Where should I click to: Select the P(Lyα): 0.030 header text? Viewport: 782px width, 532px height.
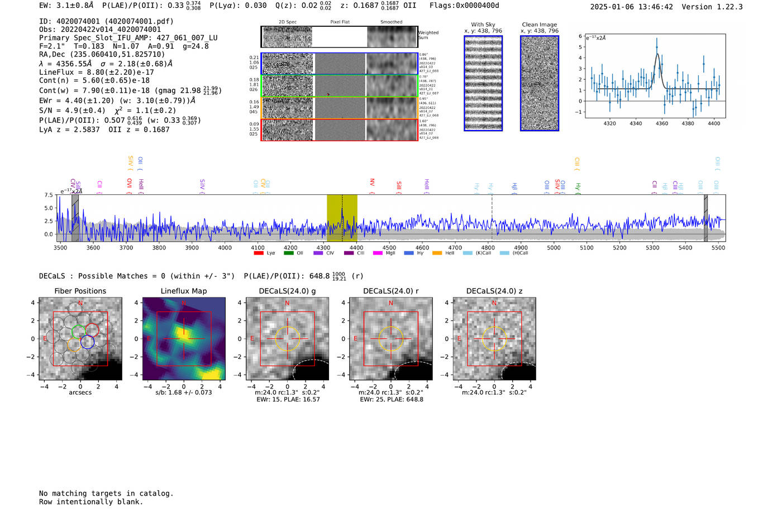[x=238, y=6]
